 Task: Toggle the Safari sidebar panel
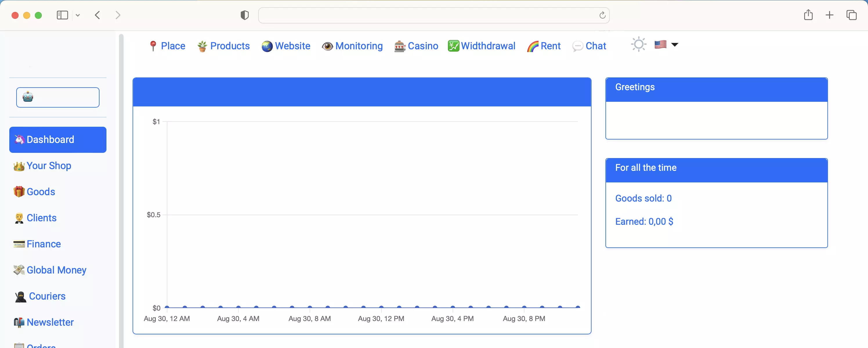[x=62, y=15]
